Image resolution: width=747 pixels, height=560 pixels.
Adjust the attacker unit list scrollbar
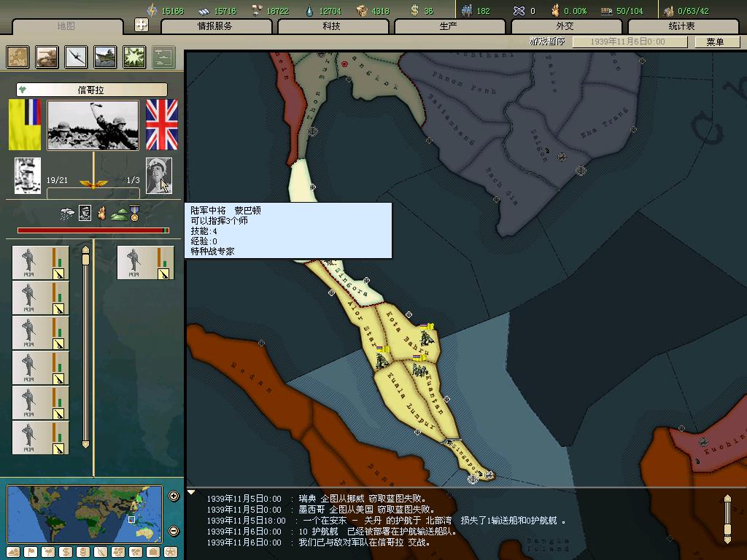(x=86, y=346)
